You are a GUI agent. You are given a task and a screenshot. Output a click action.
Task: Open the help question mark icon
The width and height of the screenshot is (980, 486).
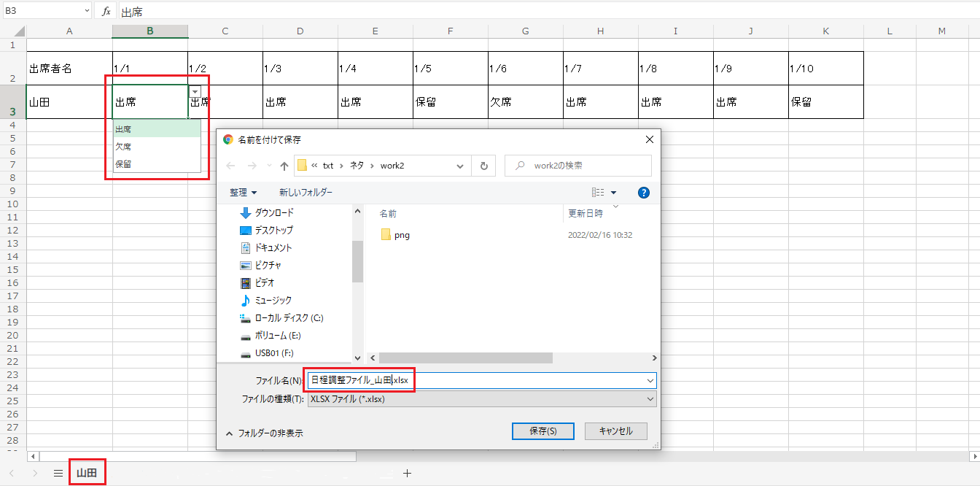tap(643, 193)
